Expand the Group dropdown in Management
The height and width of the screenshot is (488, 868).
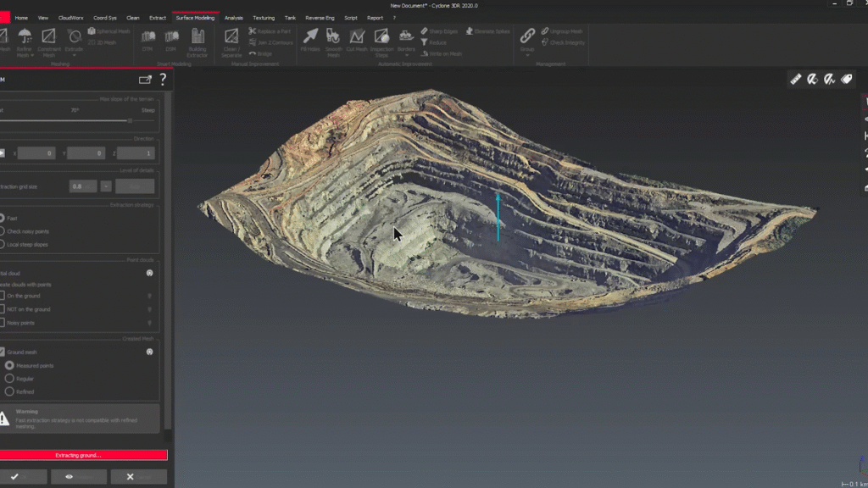[527, 55]
